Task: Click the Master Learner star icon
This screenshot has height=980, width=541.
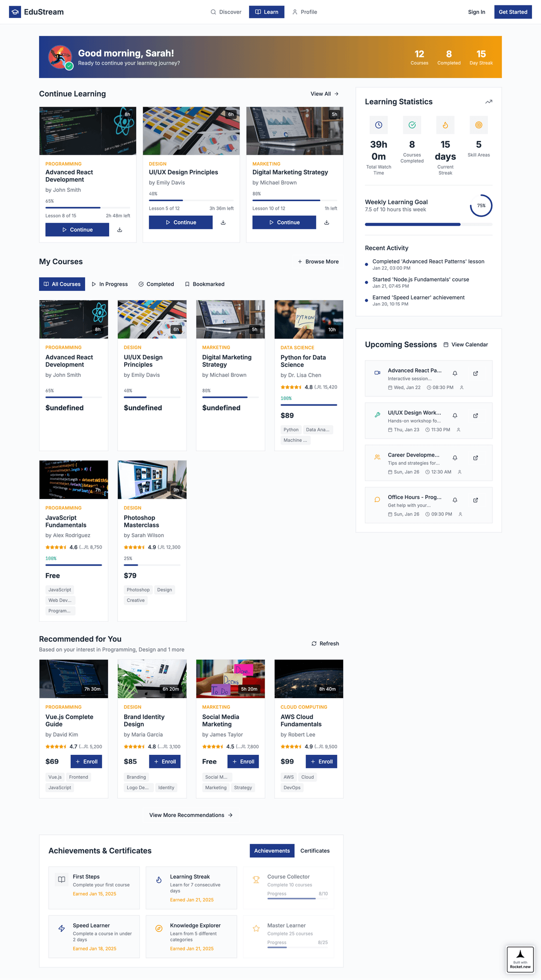Action: coord(256,928)
